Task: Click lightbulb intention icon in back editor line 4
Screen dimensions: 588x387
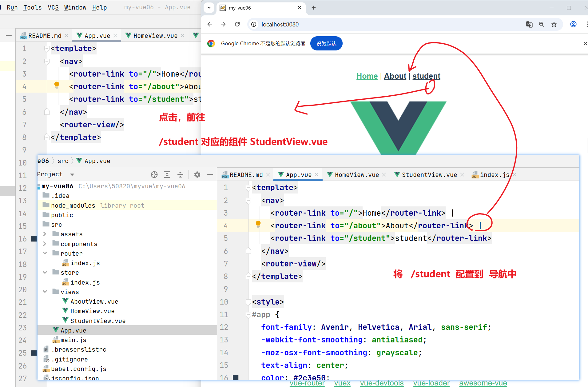Action: 57,85
